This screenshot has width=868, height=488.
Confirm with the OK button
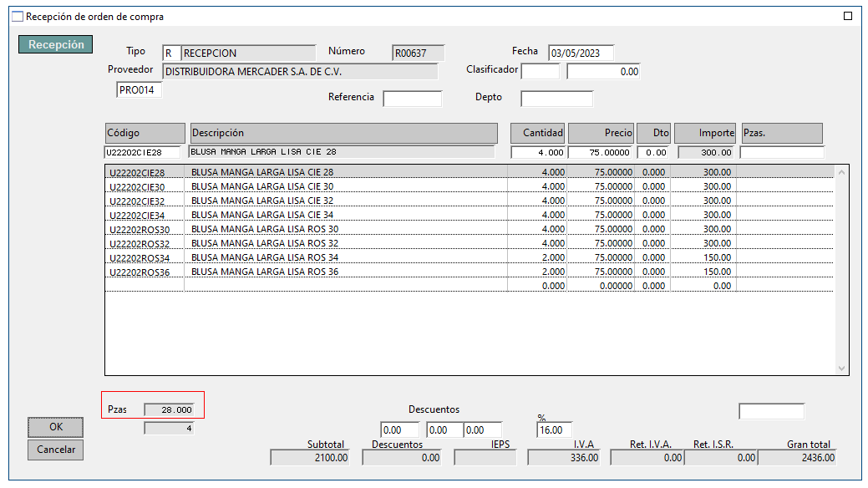55,427
